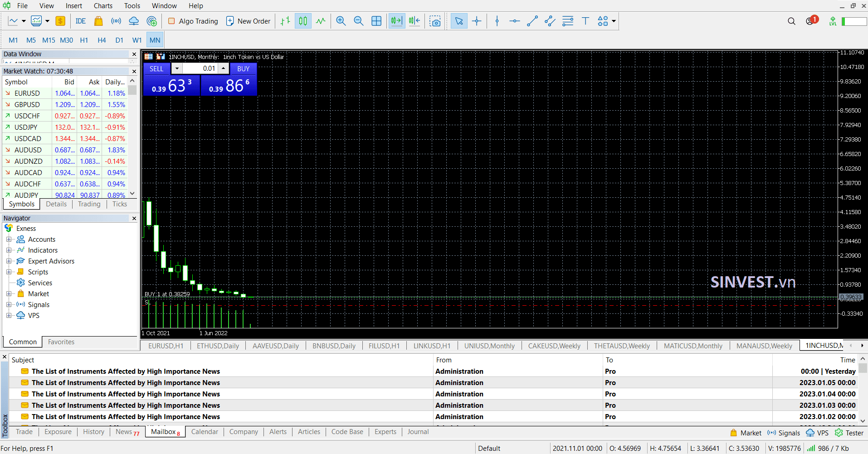
Task: Select the horizontal line drawing tool
Action: tap(514, 21)
